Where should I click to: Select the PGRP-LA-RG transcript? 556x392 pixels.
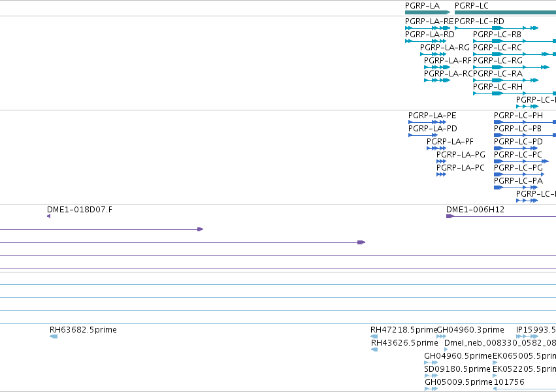tap(445, 48)
